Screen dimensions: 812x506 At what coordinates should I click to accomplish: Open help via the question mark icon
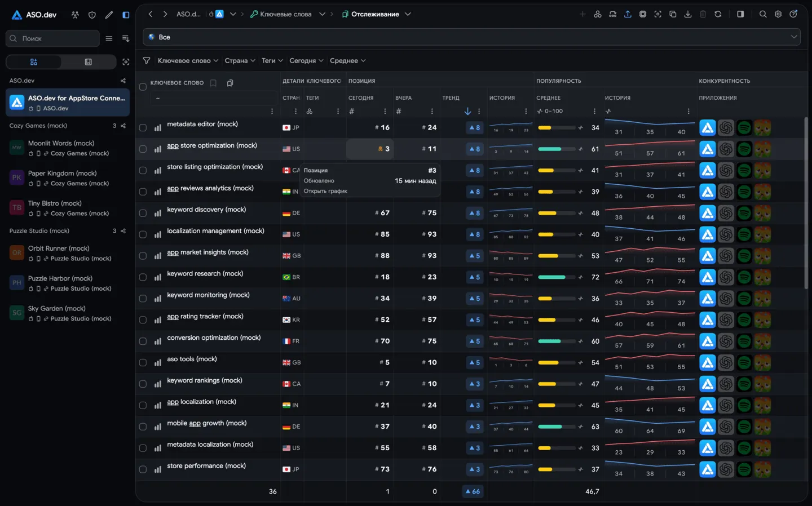pos(793,14)
